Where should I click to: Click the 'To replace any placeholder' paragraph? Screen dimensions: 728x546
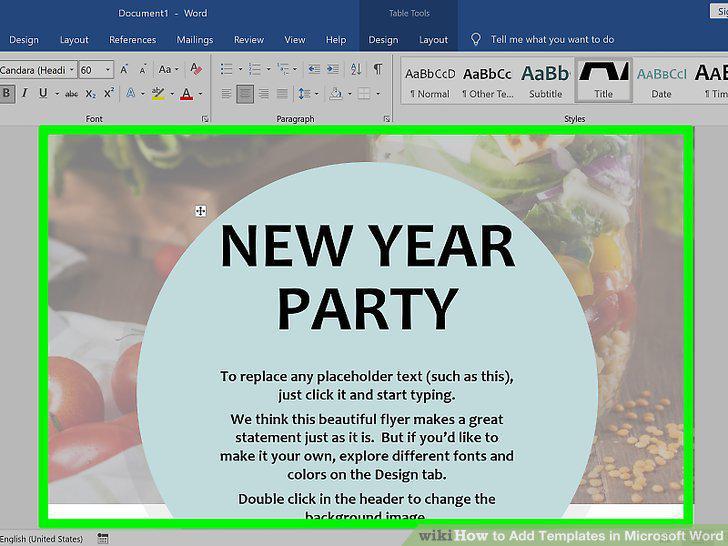367,385
